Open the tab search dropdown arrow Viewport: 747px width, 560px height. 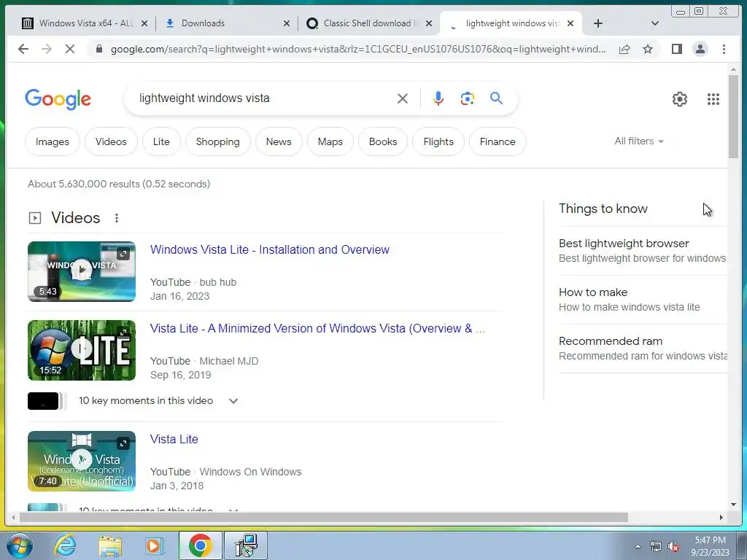pyautogui.click(x=654, y=23)
